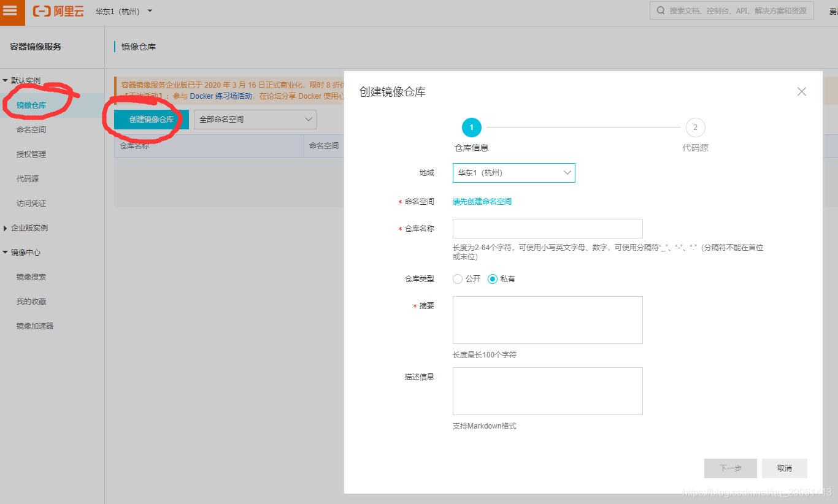Select the 私有 radio button
The image size is (838, 504).
click(493, 279)
